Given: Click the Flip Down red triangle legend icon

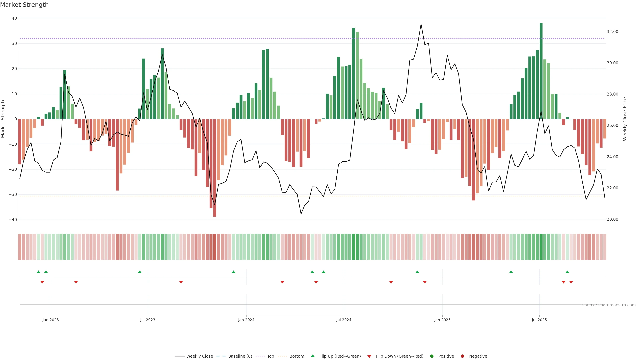Looking at the screenshot, I should [x=369, y=356].
